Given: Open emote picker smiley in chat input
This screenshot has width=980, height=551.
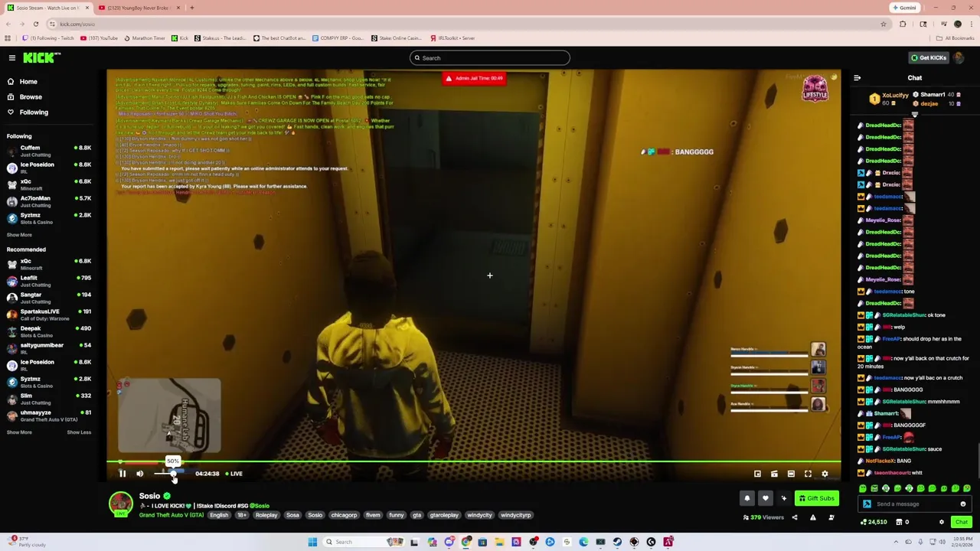Looking at the screenshot, I should pyautogui.click(x=963, y=504).
